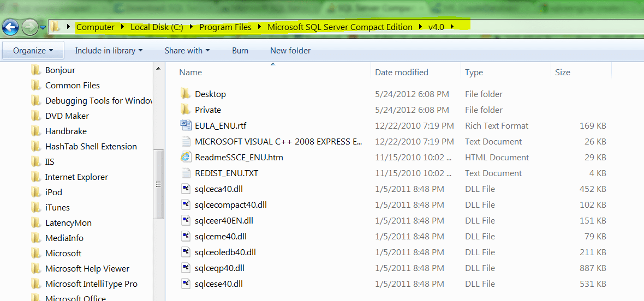Click Rich Text Format type cell
Image resolution: width=644 pixels, height=301 pixels.
[497, 125]
